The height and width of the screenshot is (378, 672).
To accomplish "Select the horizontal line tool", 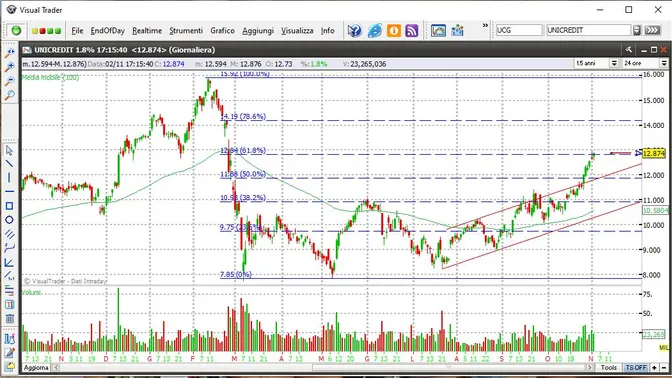I will coord(9,192).
